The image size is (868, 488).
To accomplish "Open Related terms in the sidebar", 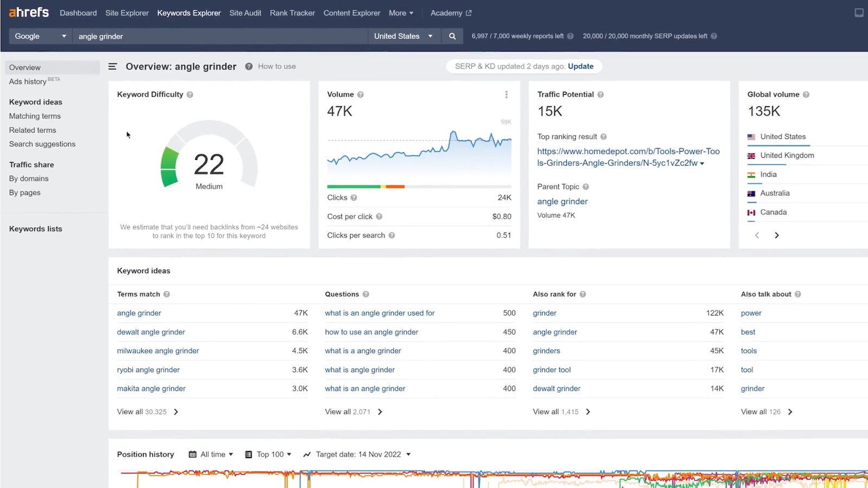I will point(33,130).
